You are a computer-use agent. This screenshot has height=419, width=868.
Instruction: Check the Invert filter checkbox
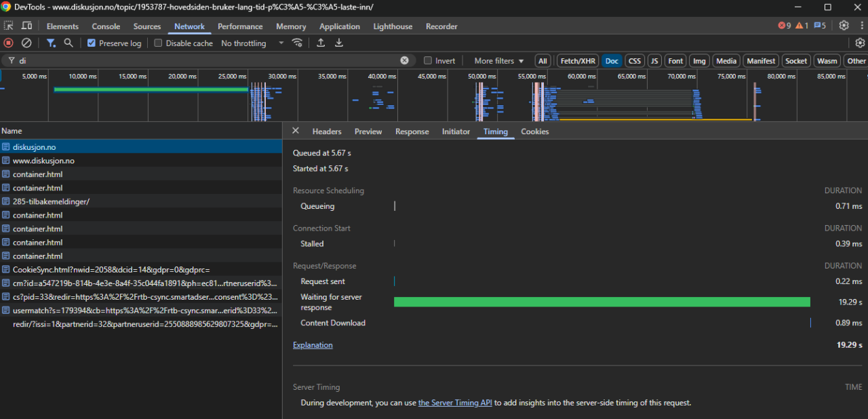point(428,61)
